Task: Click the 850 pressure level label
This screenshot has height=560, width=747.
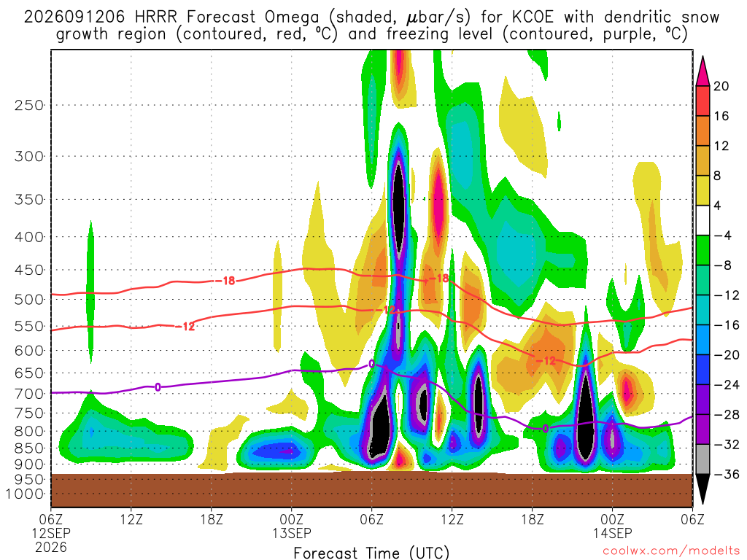Action: (x=29, y=448)
